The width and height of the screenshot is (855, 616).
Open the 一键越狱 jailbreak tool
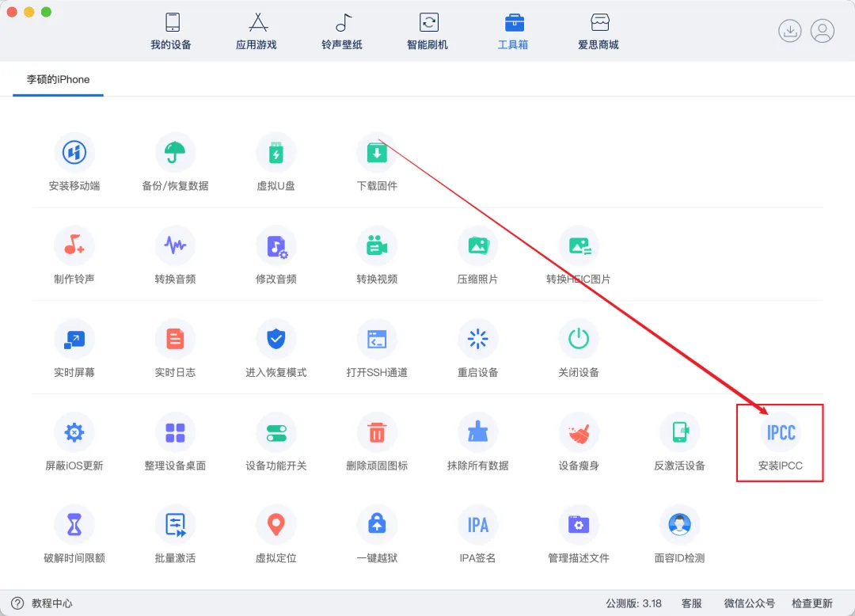click(x=377, y=525)
